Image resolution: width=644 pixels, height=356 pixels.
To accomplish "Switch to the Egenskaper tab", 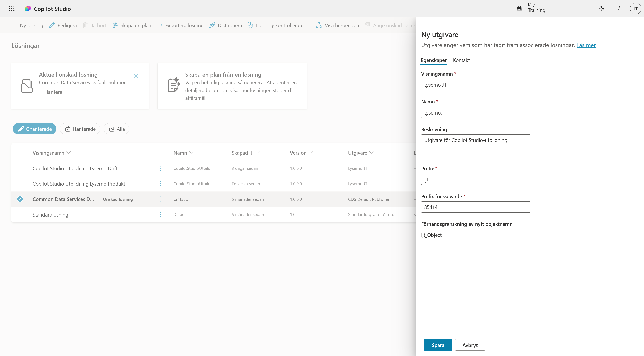I will [x=434, y=60].
